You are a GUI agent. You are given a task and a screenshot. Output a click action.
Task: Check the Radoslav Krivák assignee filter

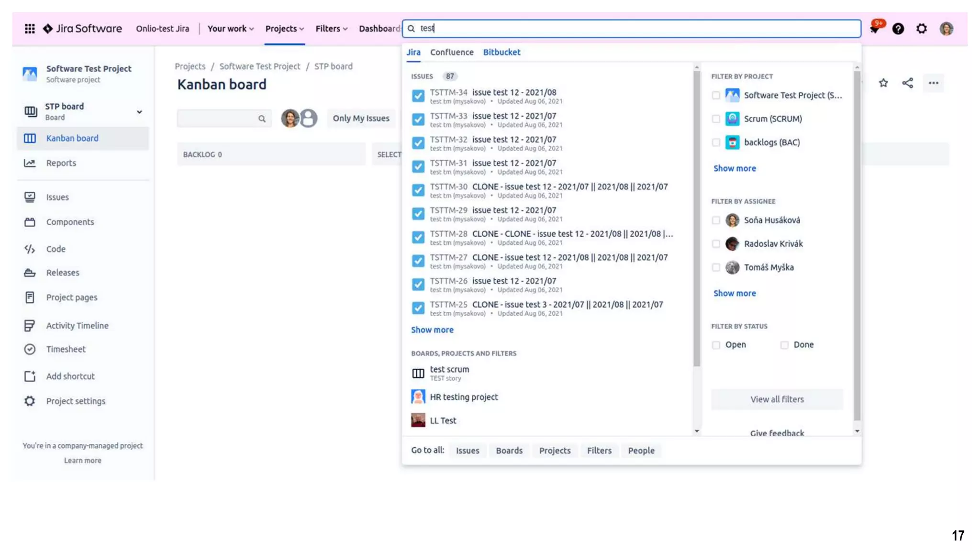click(716, 244)
